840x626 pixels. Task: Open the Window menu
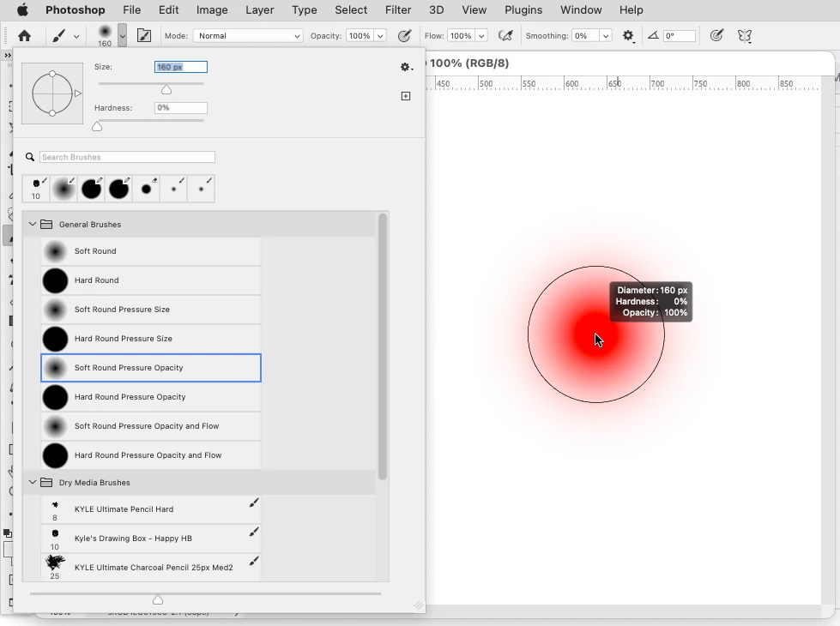point(581,9)
